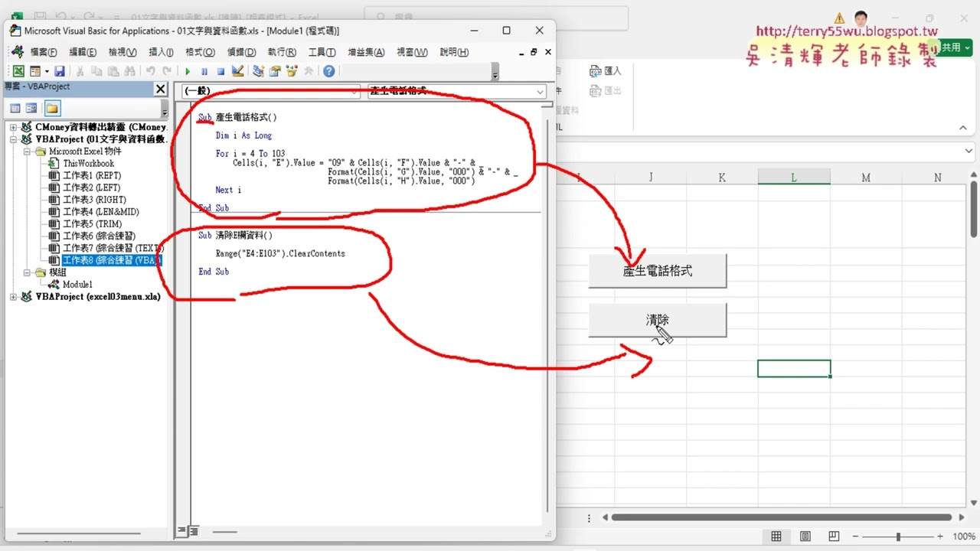
Task: Open Object Browser from toolbar icon
Action: pos(291,71)
